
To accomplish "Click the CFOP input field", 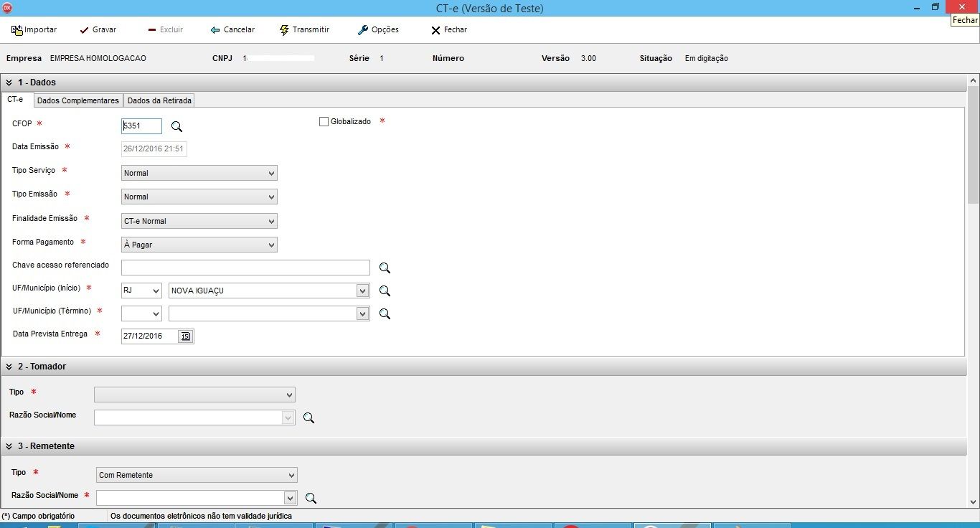I will [x=141, y=126].
